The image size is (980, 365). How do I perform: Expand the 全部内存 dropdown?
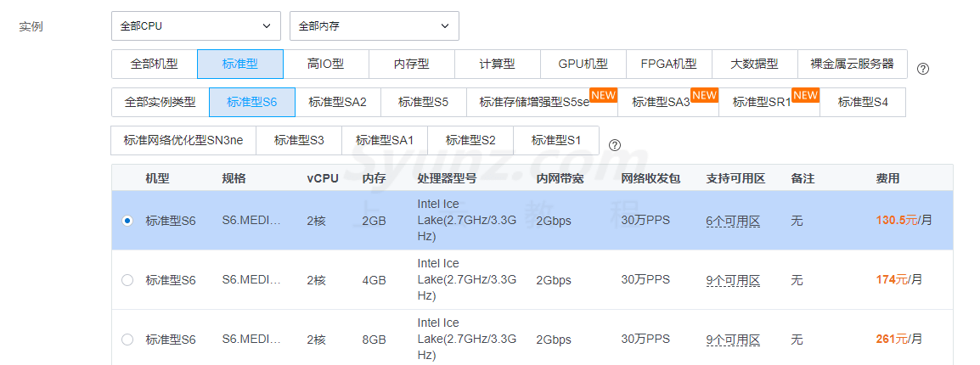pos(374,25)
